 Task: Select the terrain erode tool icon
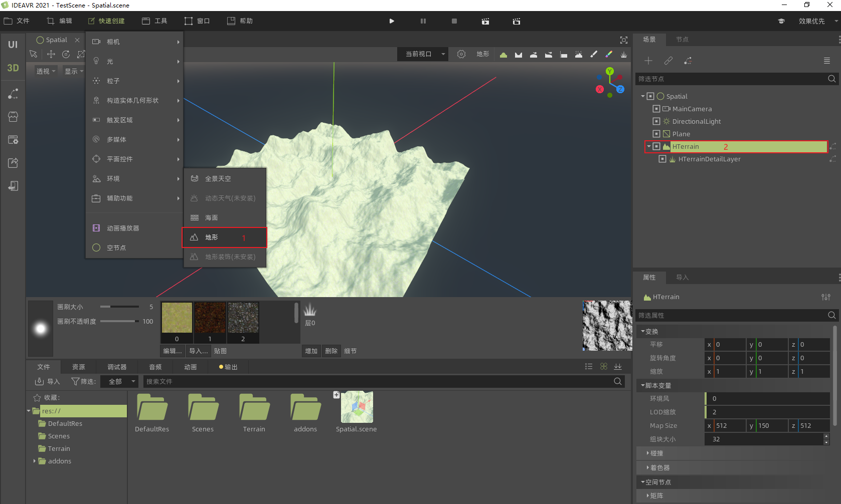(579, 55)
